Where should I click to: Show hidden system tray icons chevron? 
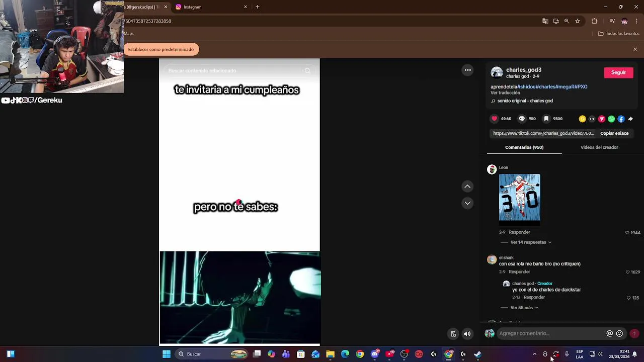(x=534, y=354)
